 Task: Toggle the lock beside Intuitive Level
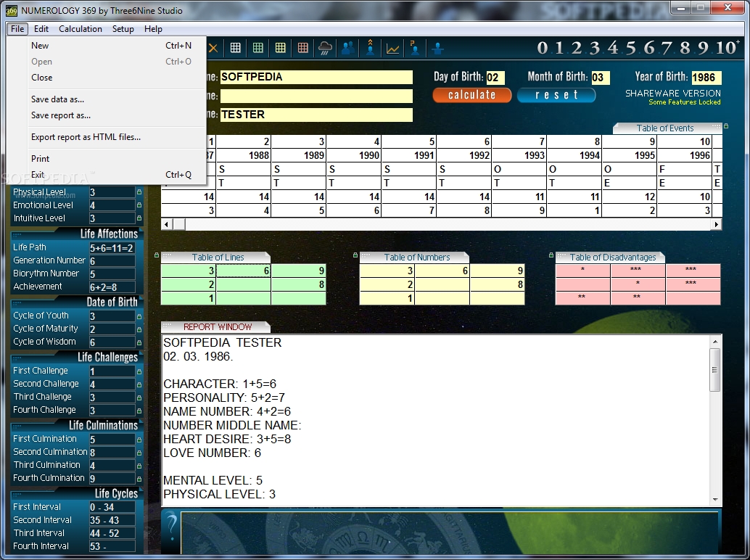pos(139,218)
